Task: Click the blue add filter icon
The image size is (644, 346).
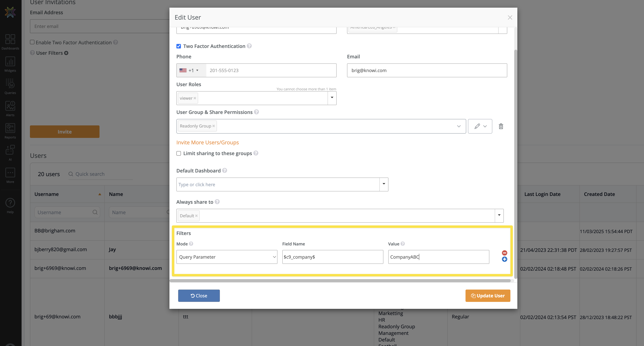Action: click(504, 259)
